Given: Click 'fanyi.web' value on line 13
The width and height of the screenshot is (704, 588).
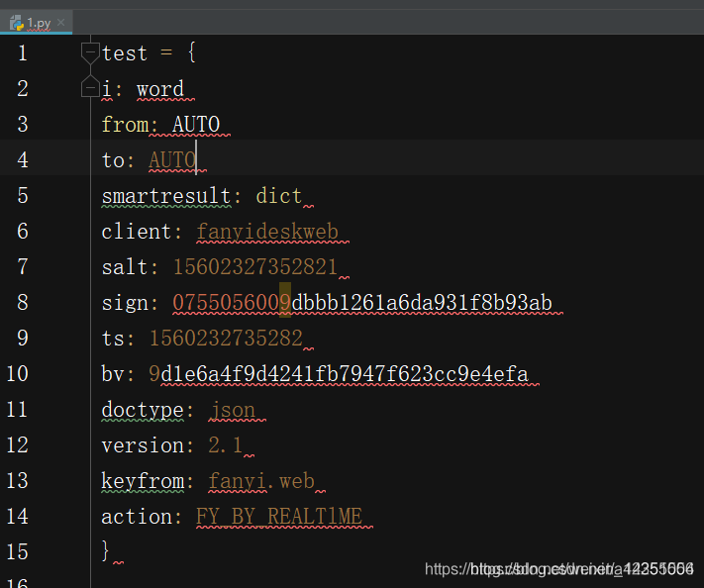Looking at the screenshot, I should tap(261, 481).
